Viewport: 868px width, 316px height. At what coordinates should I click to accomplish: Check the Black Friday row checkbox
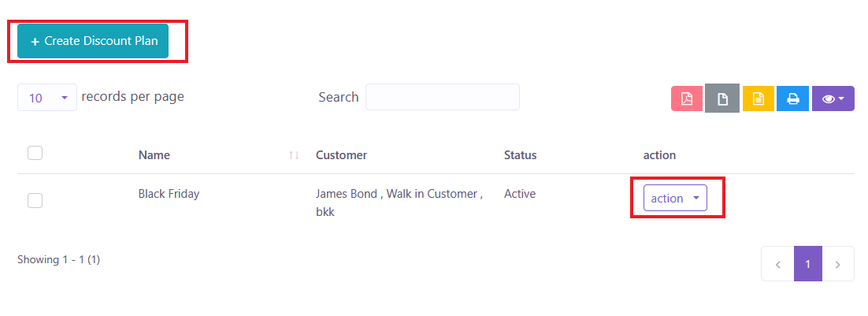pos(35,200)
